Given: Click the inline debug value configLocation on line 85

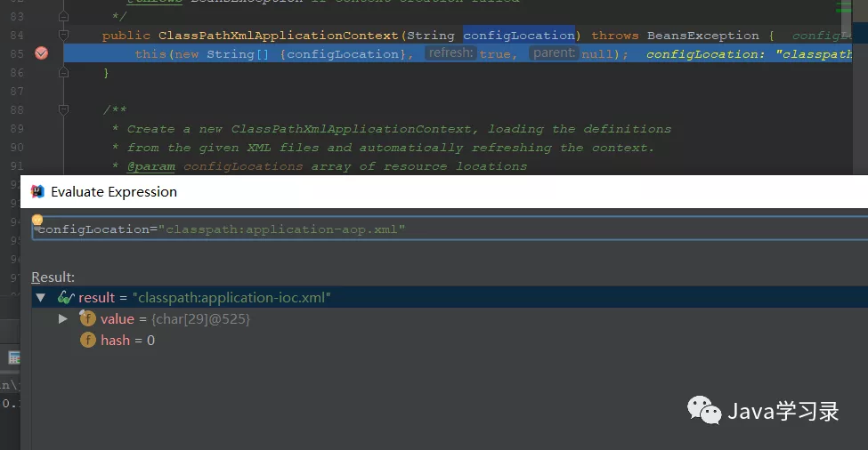Looking at the screenshot, I should tap(749, 54).
